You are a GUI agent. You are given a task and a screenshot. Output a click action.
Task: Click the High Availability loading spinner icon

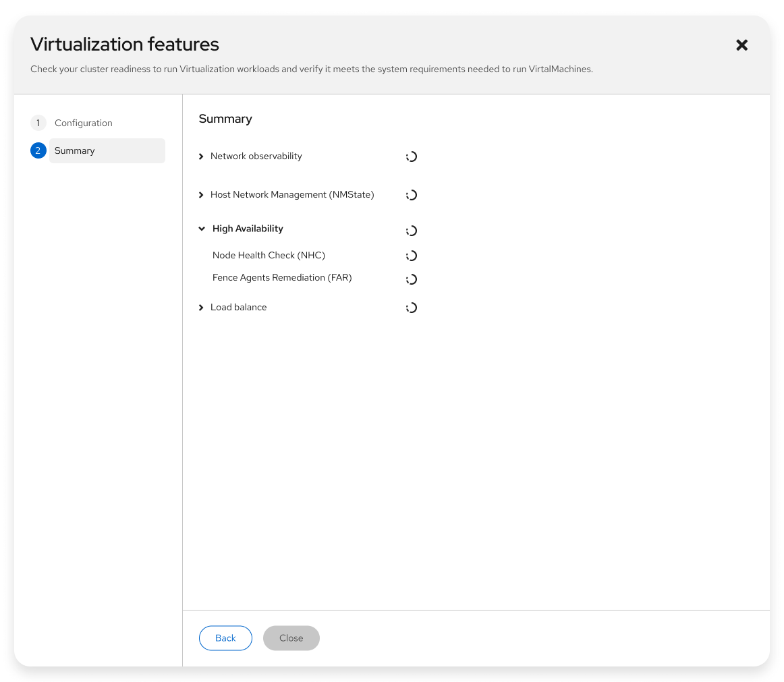click(x=412, y=231)
